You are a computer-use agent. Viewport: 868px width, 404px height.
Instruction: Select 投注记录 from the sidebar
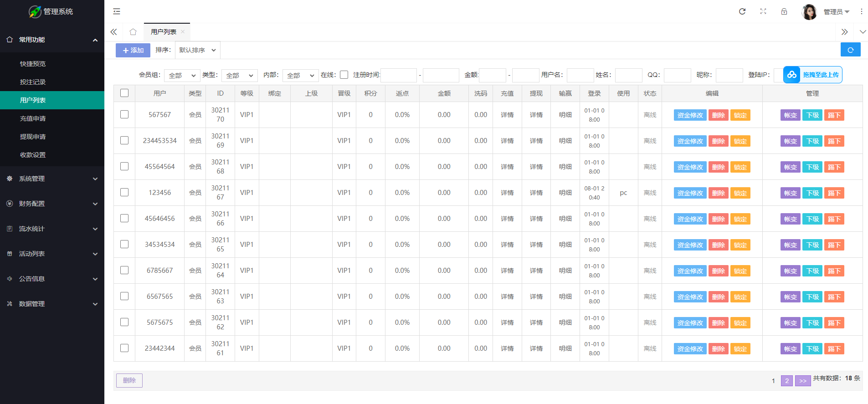33,82
